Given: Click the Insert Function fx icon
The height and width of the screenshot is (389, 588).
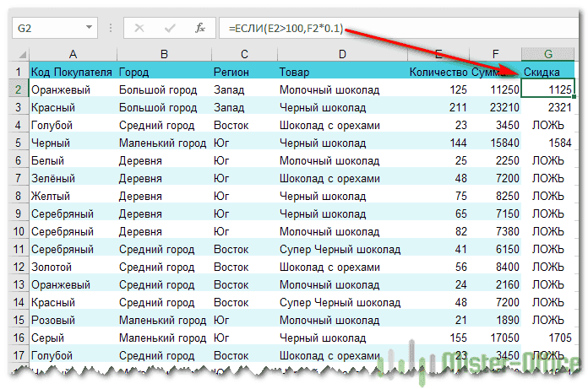Looking at the screenshot, I should click(x=199, y=28).
